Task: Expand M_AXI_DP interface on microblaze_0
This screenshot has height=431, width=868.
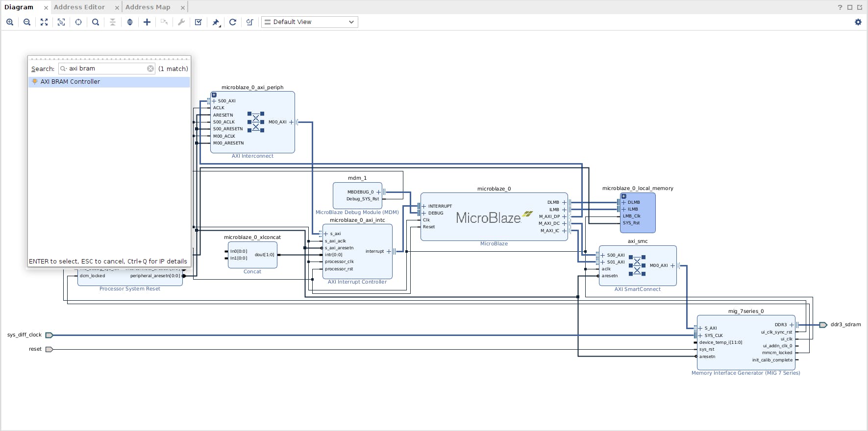Action: (564, 216)
